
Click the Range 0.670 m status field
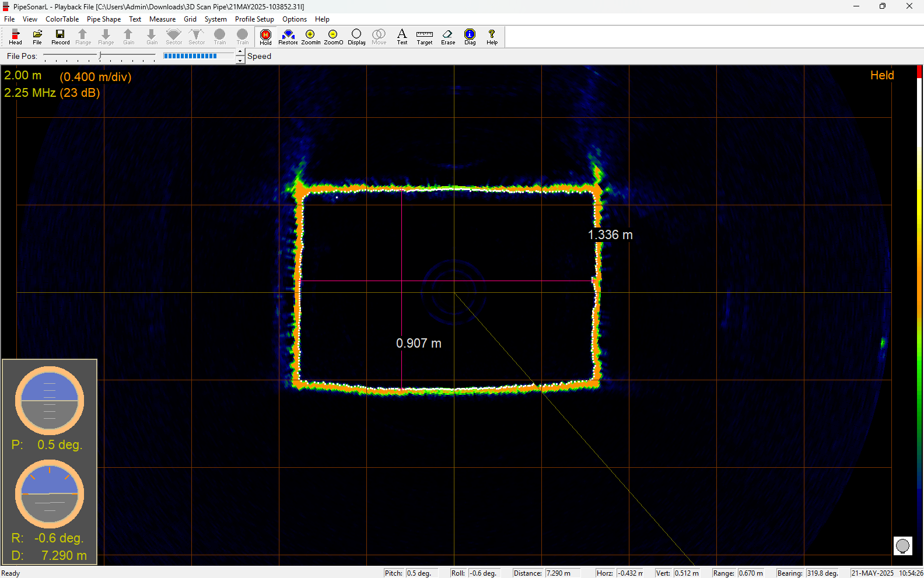[738, 573]
